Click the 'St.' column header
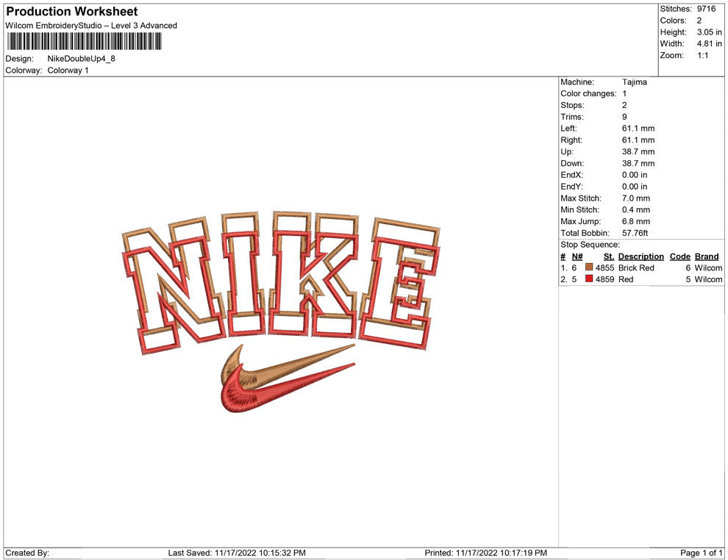Viewport: 728px width, 560px height. click(609, 256)
